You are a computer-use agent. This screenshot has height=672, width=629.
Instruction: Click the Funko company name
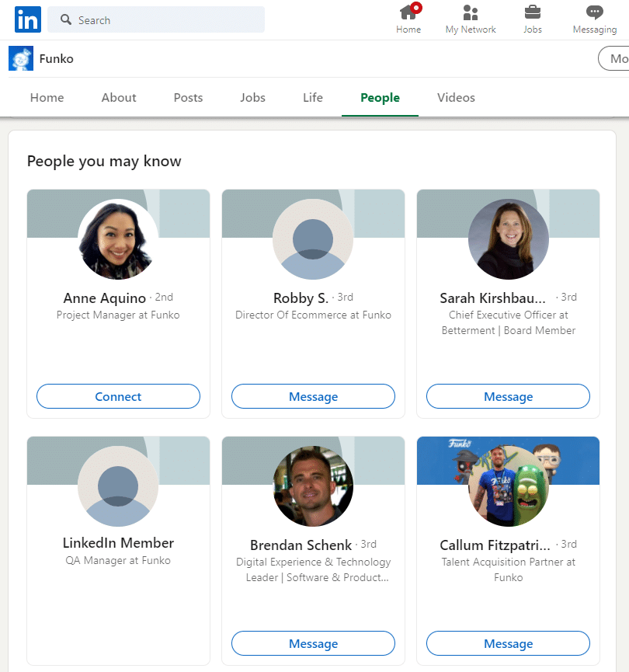56,59
